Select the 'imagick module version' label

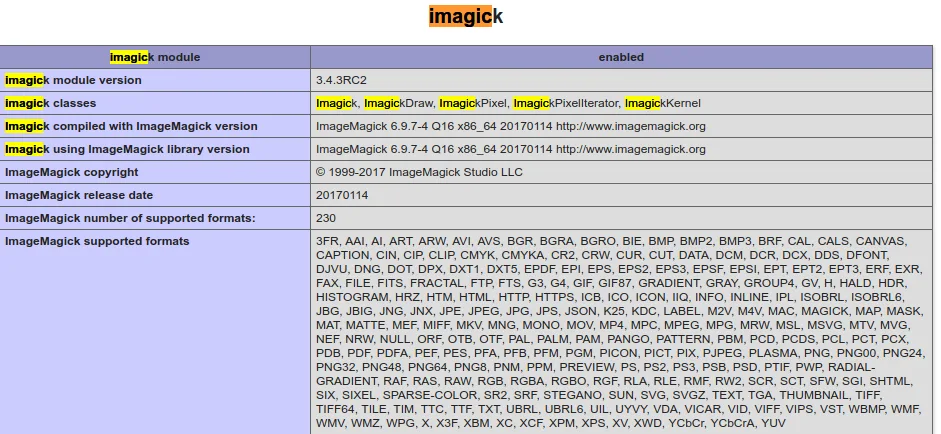pyautogui.click(x=73, y=80)
